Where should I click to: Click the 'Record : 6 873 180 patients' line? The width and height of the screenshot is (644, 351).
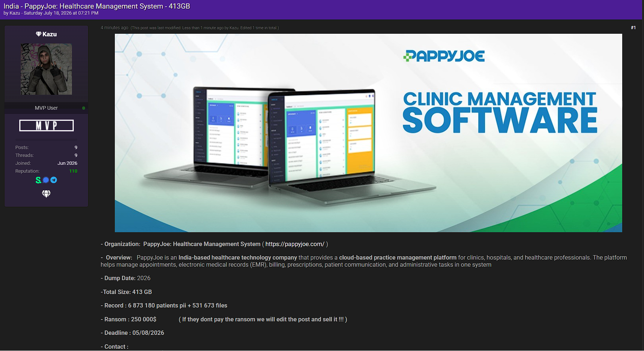[164, 306]
